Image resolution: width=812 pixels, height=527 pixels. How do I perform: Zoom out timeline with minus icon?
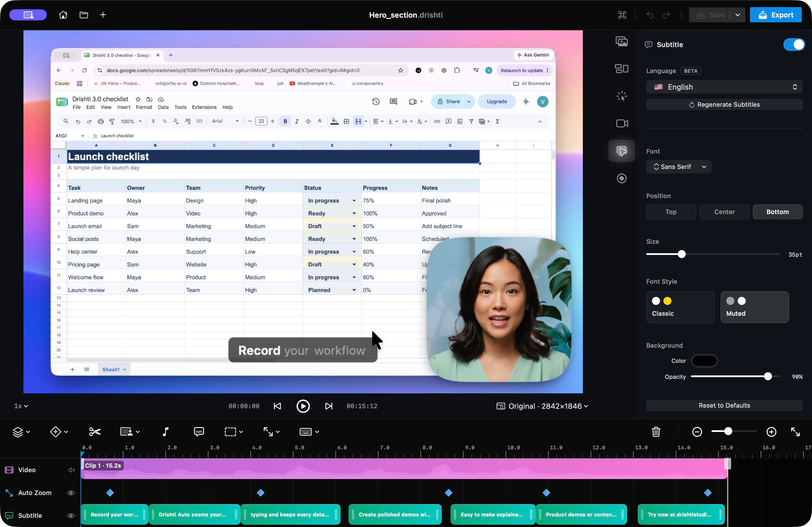697,432
